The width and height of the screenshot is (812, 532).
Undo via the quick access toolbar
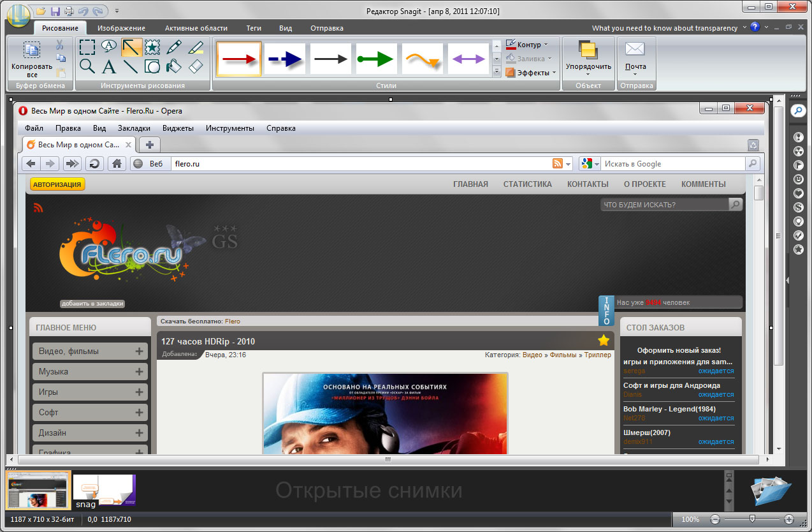[82, 11]
